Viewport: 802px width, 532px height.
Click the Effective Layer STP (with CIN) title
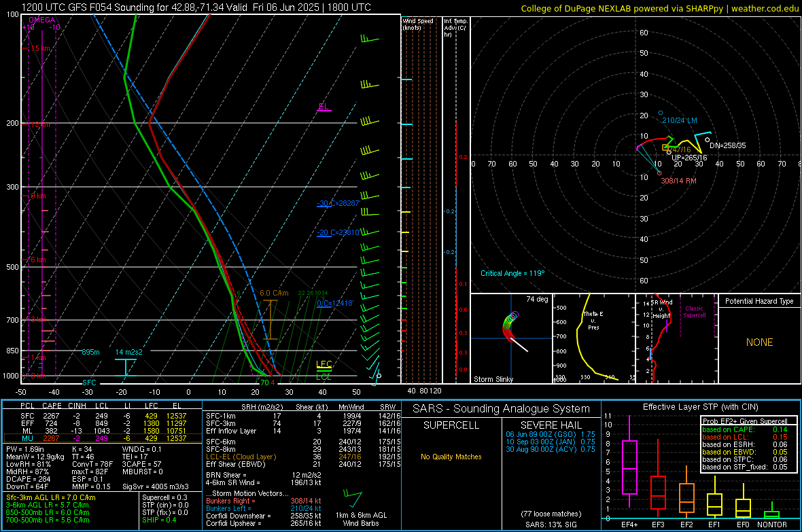coord(700,407)
